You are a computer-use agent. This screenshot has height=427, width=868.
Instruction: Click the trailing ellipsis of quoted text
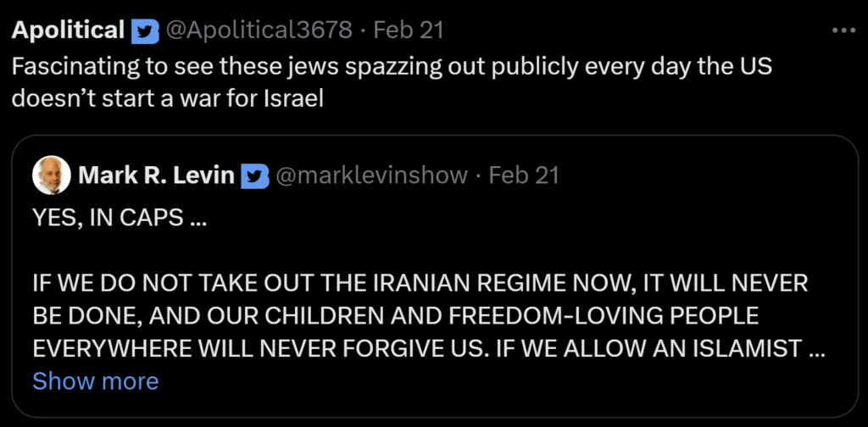pyautogui.click(x=817, y=348)
